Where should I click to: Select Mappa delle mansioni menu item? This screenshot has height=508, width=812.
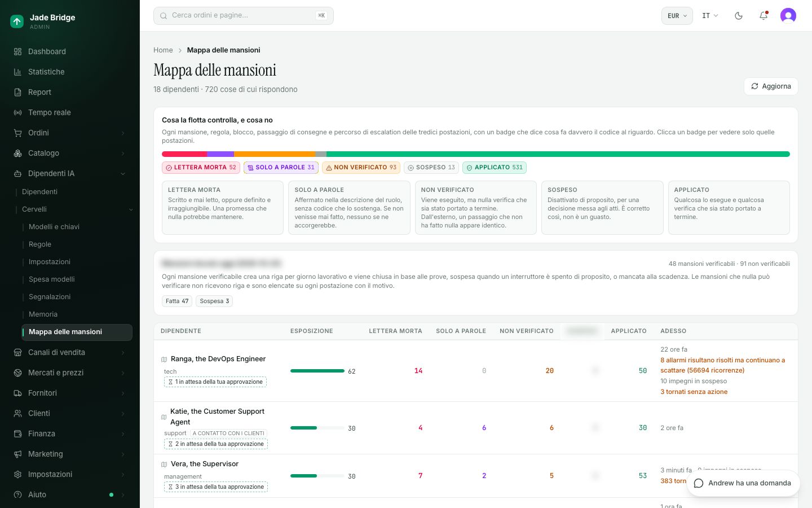77,332
